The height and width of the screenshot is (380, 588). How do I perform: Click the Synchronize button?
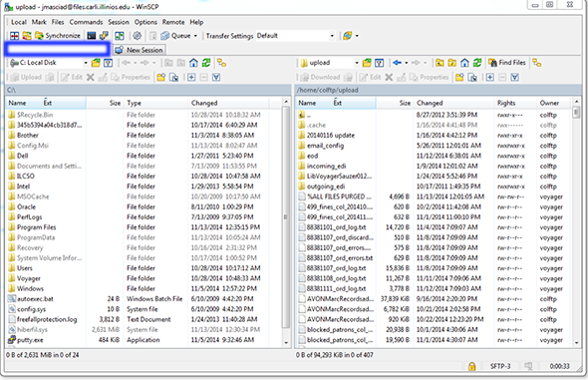[58, 36]
